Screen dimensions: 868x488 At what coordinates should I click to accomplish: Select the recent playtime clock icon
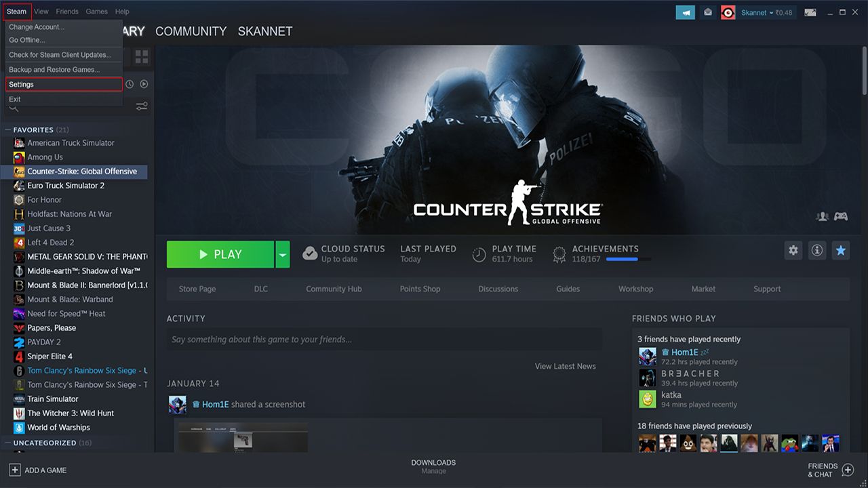pyautogui.click(x=129, y=83)
